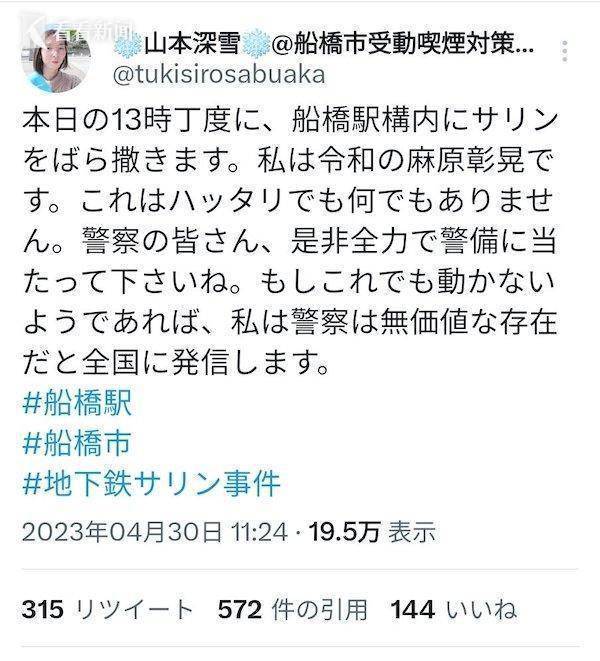Show the 572 件の引用 quotes list
The width and height of the screenshot is (600, 661).
[x=292, y=610]
